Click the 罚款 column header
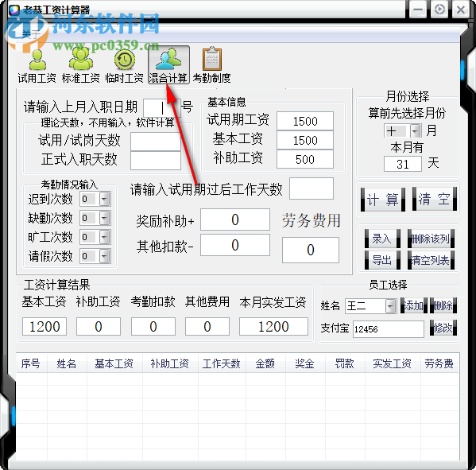The width and height of the screenshot is (476, 470). pos(345,363)
